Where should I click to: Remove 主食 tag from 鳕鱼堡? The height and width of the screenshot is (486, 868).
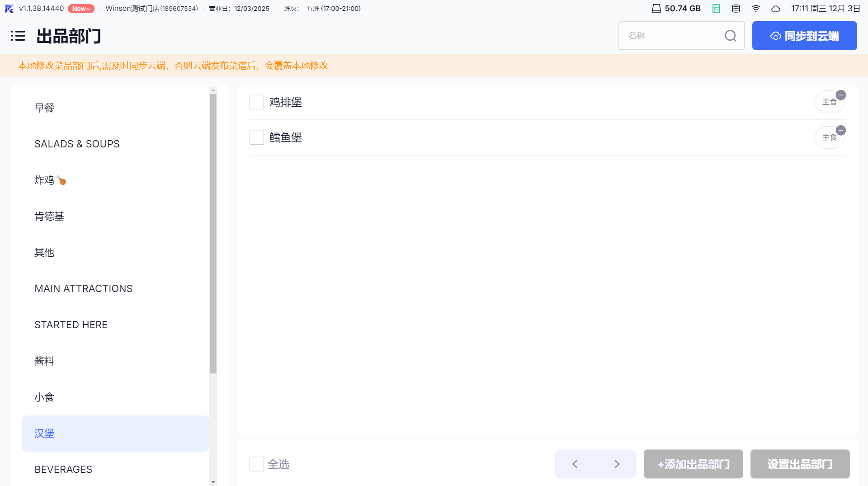pyautogui.click(x=840, y=131)
